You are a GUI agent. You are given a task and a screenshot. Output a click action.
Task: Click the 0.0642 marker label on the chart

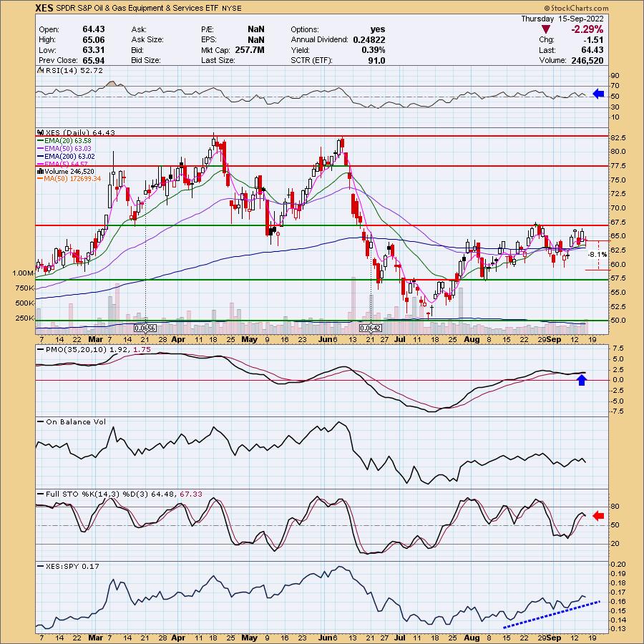pyautogui.click(x=371, y=328)
